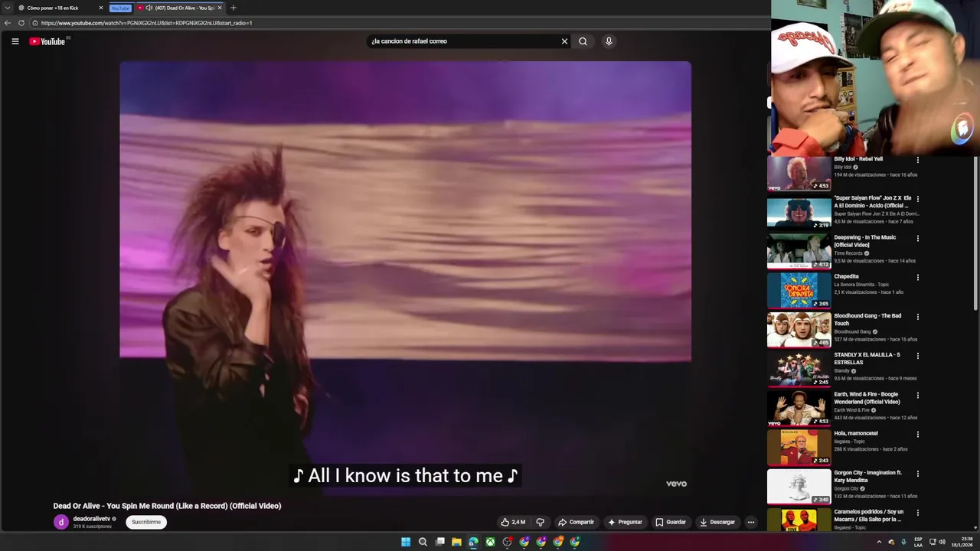Image resolution: width=980 pixels, height=551 pixels.
Task: Open the YouTube guide hamburger menu
Action: pyautogui.click(x=15, y=41)
